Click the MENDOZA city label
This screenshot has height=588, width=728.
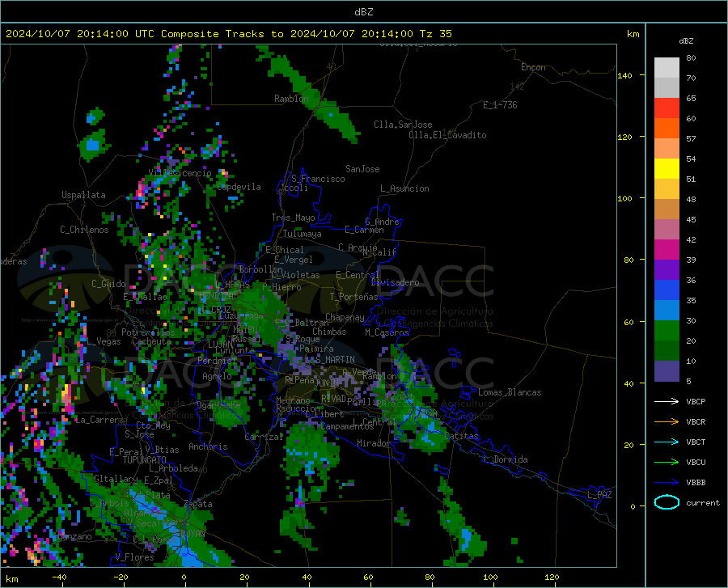[x=216, y=296]
